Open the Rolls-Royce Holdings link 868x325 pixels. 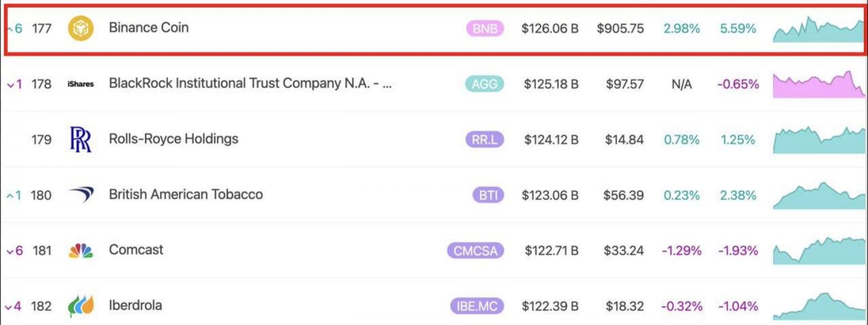point(174,139)
